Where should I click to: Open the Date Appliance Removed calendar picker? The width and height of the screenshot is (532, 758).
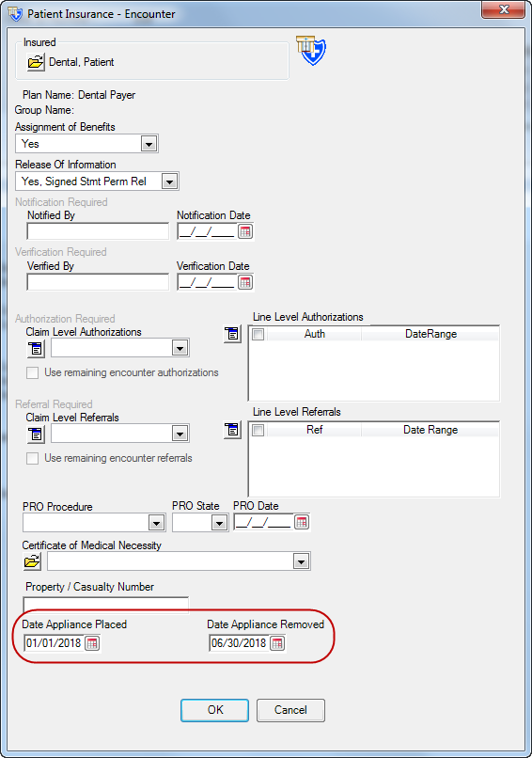(277, 643)
